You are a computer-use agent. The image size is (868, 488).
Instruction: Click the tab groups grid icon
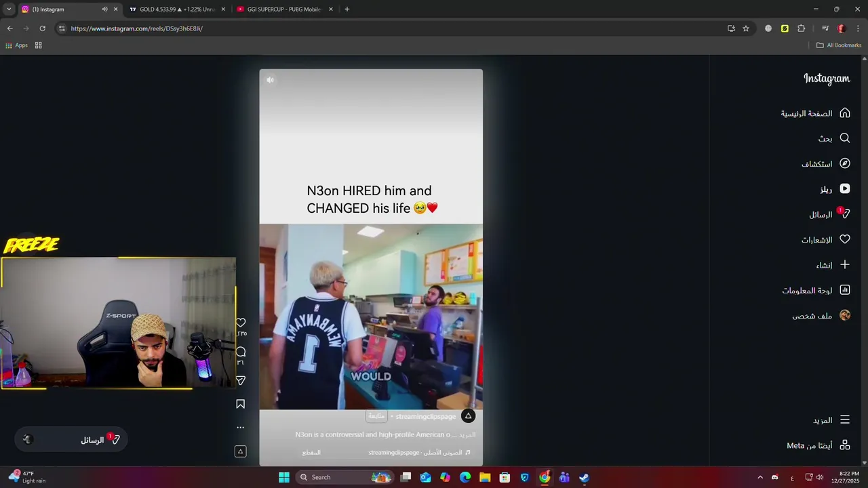[39, 45]
